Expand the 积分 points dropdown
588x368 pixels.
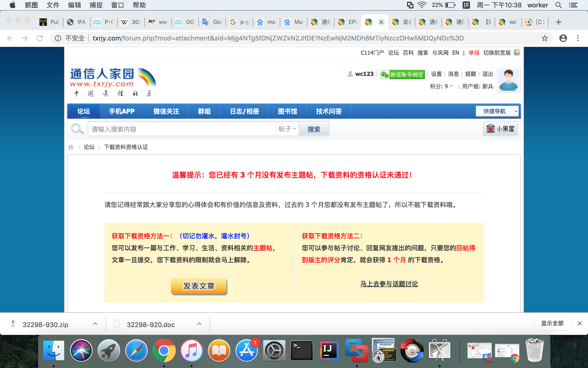(x=451, y=86)
